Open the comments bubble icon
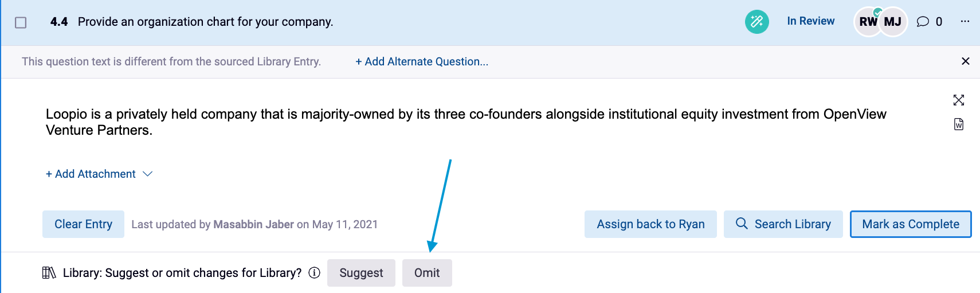This screenshot has width=980, height=293. pyautogui.click(x=923, y=22)
